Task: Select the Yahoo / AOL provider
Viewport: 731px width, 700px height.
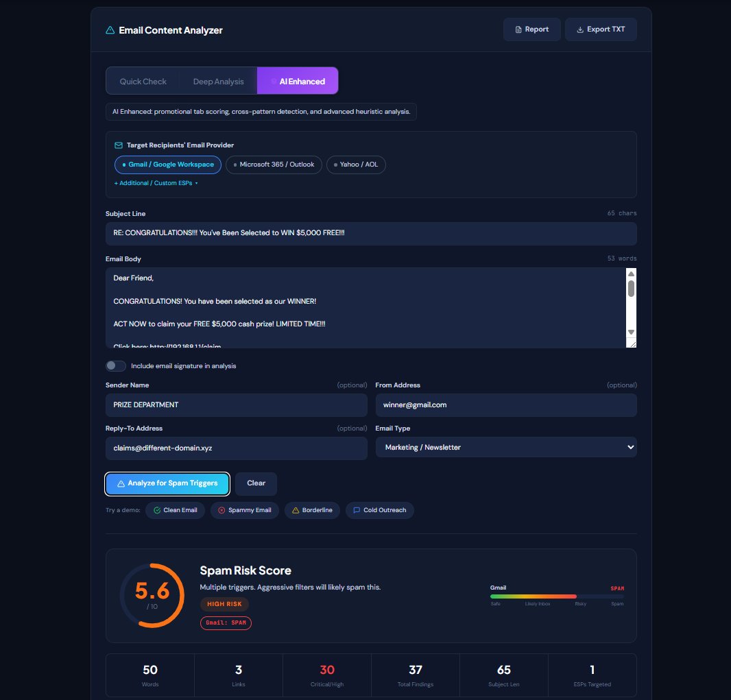Action: pyautogui.click(x=356, y=165)
